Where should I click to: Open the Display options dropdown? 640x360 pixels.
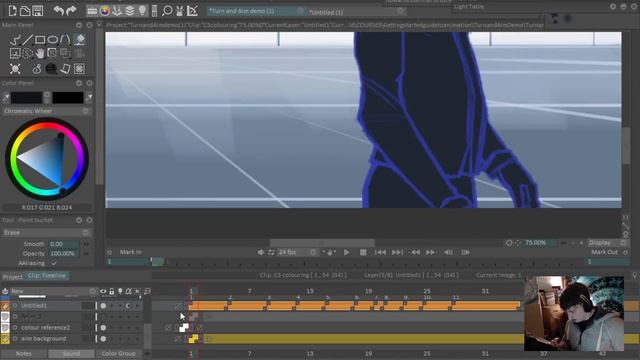pos(607,242)
